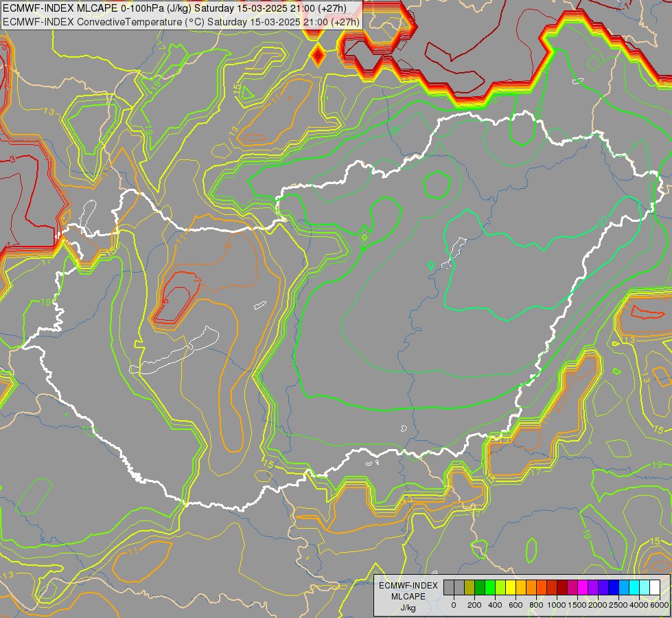Click the legend value 1500

tap(577, 605)
